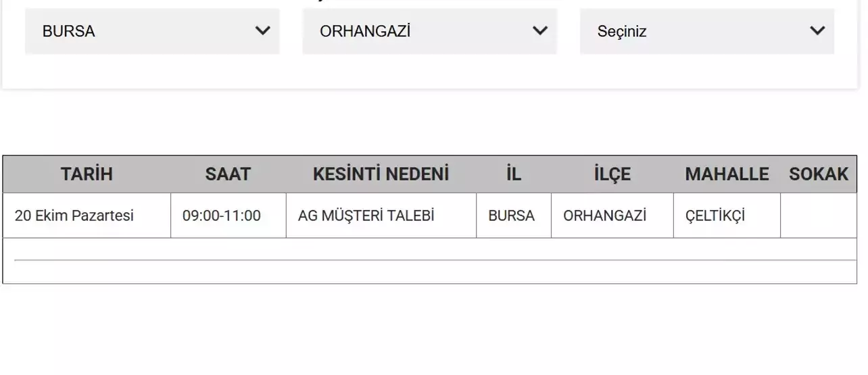The width and height of the screenshot is (868, 375).
Task: Open the Seçiniz neighborhood dropdown
Action: coord(706,31)
